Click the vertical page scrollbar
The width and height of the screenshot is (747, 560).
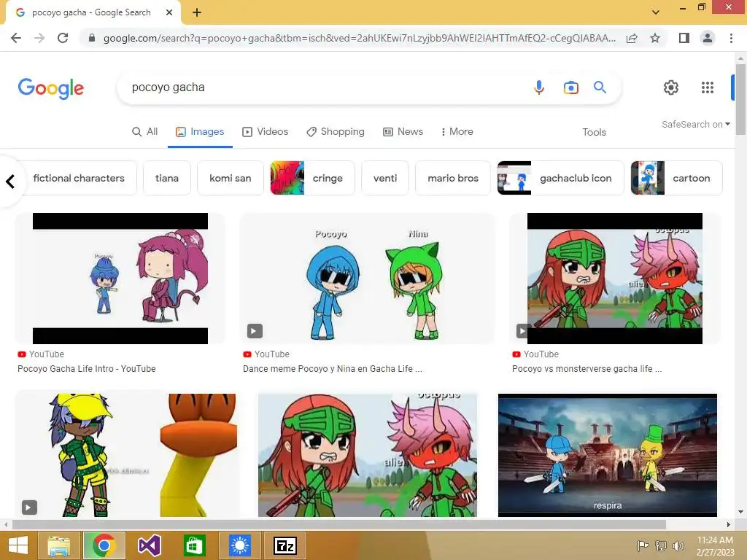point(740,99)
